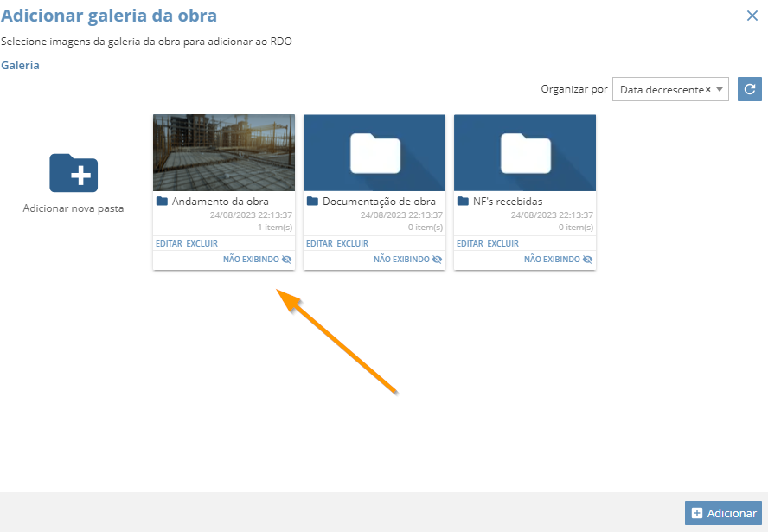Delete the Documentação de obra folder
Viewport: 768px width, 532px height.
pos(352,243)
